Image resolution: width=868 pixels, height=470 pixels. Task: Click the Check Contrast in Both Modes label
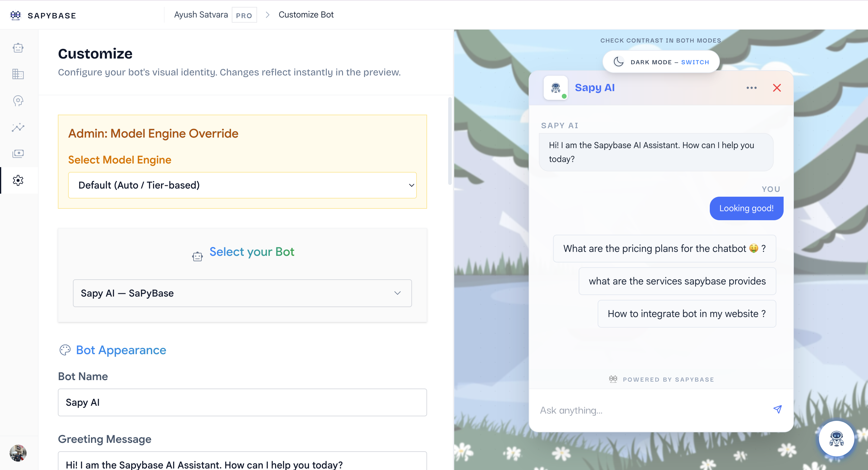pos(660,40)
